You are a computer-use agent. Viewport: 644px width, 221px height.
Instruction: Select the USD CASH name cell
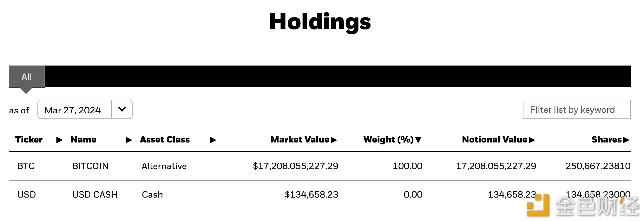tap(95, 194)
